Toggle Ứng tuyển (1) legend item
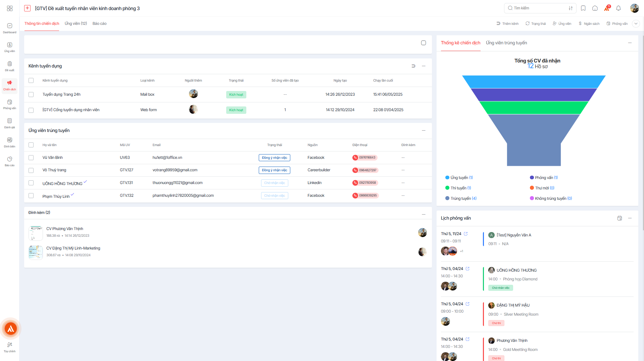644x361 pixels. (x=459, y=178)
